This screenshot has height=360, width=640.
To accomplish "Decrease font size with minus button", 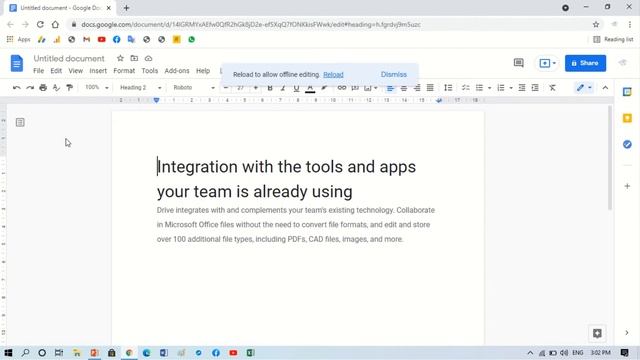I will coord(226,88).
